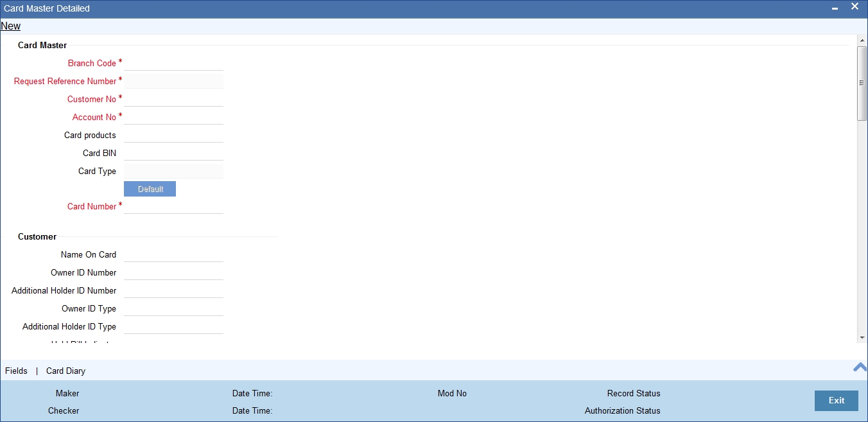Click the scrollbar down arrow

pos(862,337)
